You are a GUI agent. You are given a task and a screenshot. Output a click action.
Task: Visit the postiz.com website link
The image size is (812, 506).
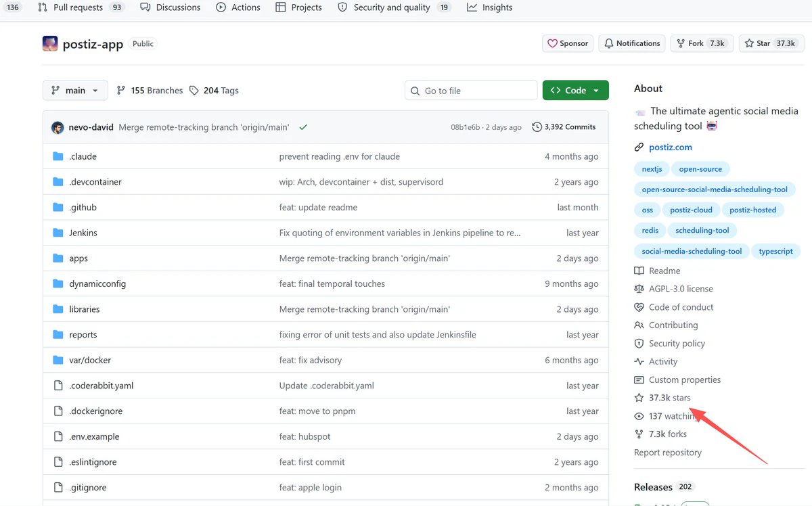click(x=671, y=147)
